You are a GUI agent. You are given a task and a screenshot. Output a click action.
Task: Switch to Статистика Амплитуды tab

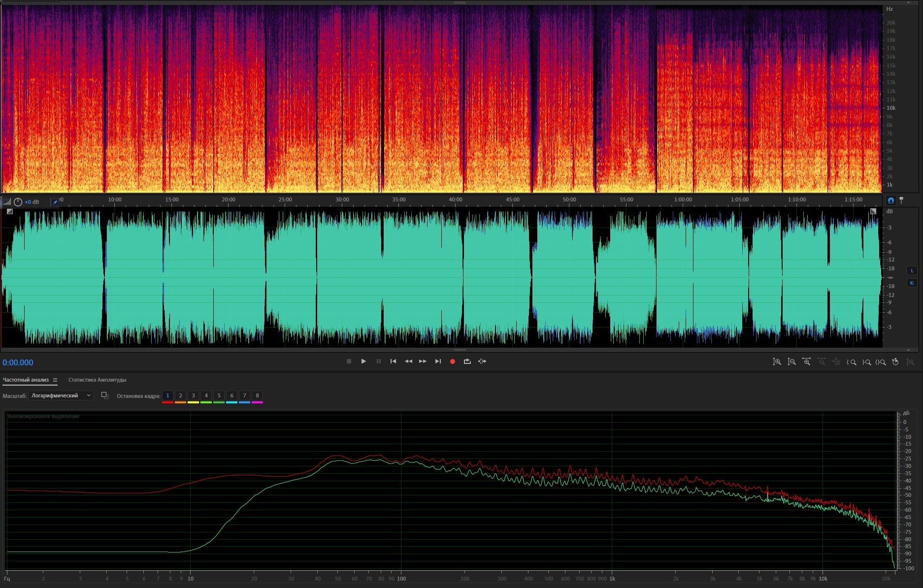click(x=97, y=380)
